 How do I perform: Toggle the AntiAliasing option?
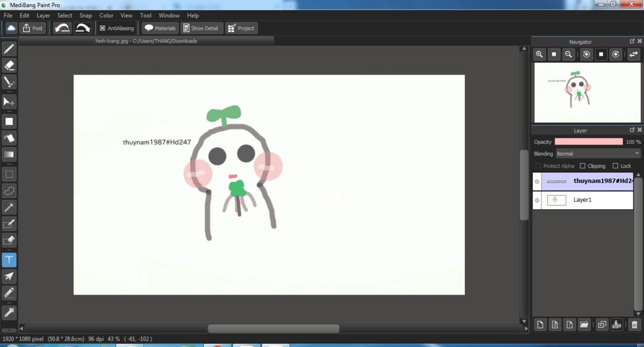click(117, 28)
